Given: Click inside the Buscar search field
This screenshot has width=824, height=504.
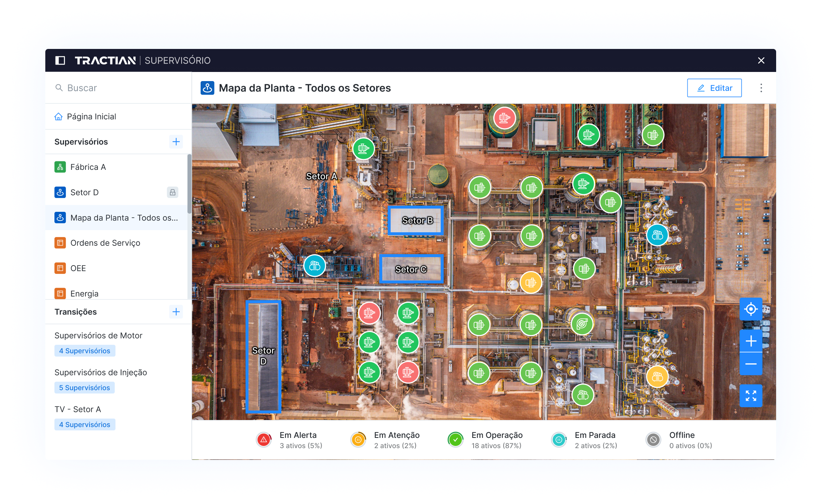Looking at the screenshot, I should [110, 88].
